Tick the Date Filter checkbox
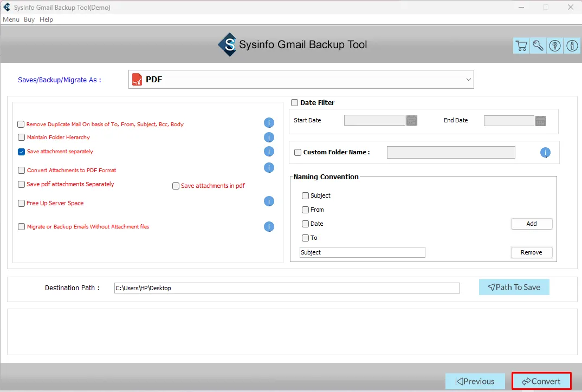 coord(295,103)
